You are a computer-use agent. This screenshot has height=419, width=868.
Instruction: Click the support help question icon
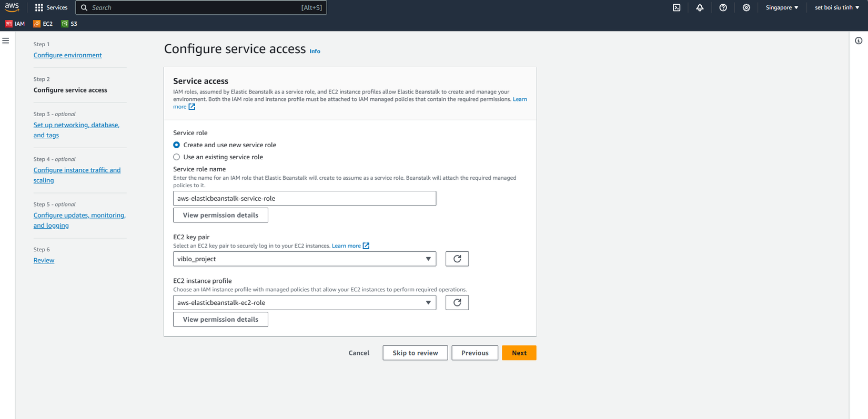(x=723, y=7)
